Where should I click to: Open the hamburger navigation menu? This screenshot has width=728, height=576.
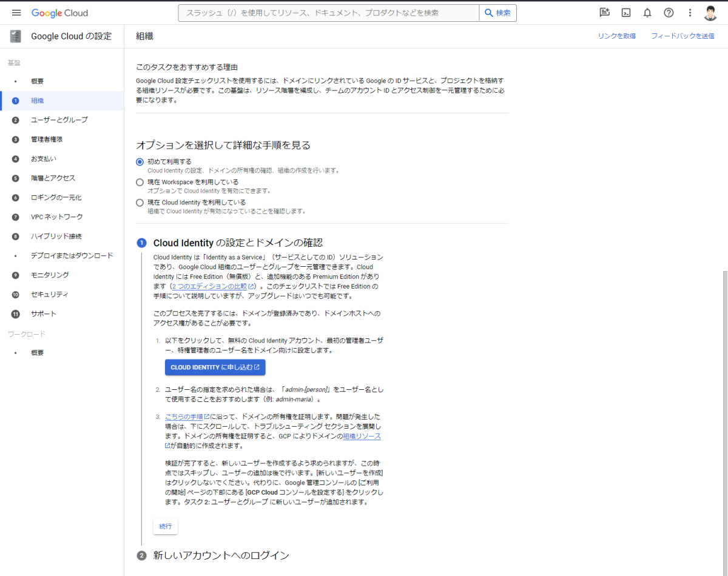16,13
